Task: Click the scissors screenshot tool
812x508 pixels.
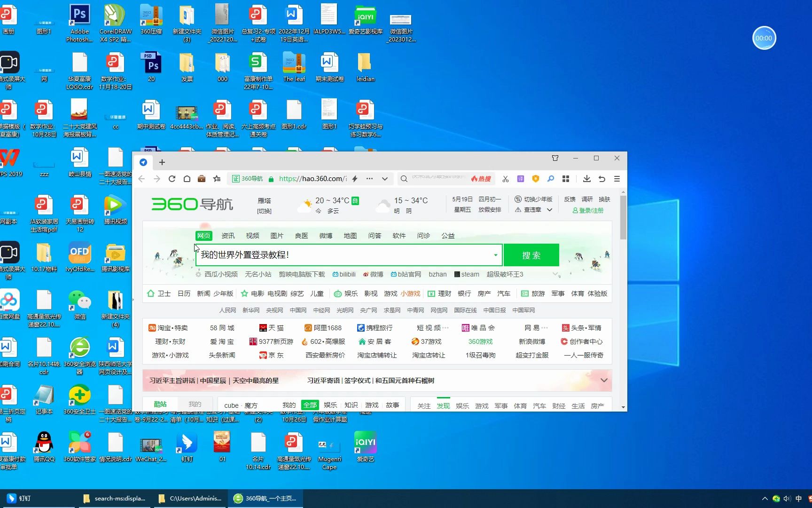Action: [x=506, y=179]
